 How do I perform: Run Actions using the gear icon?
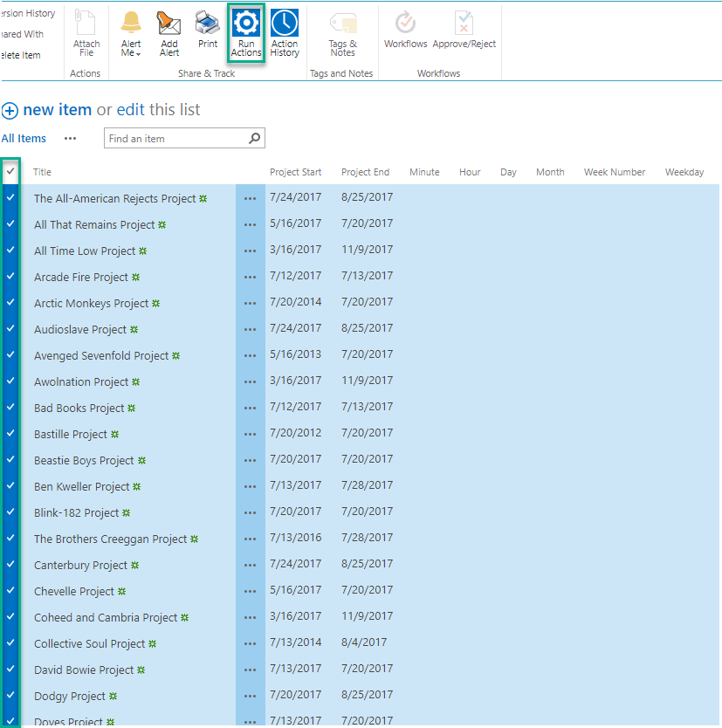tap(246, 23)
